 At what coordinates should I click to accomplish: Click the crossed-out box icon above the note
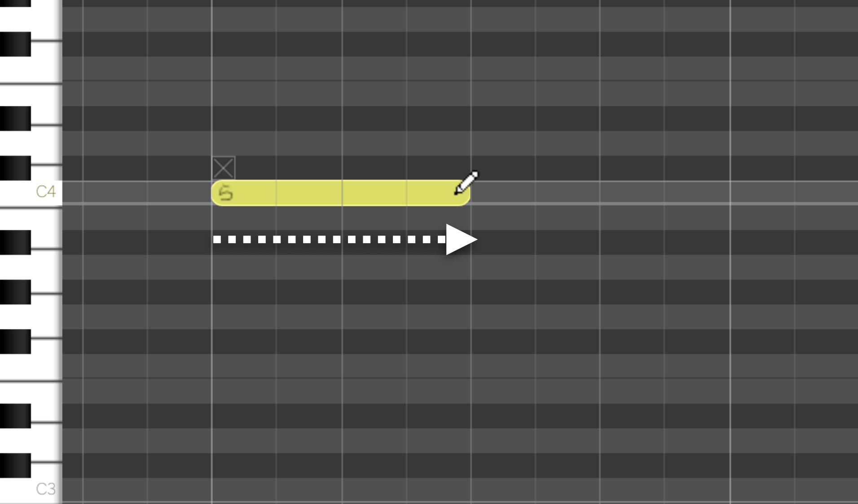click(224, 168)
